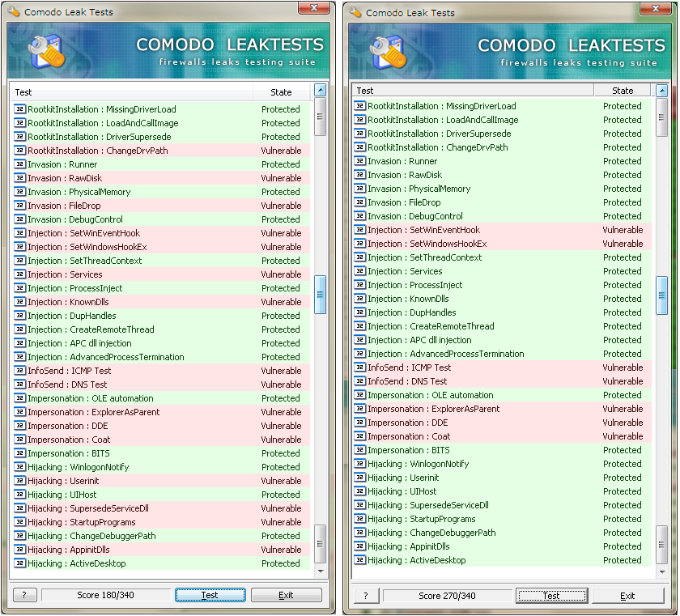Click icon beside Injection : KnownDlls in left window
The image size is (680, 616).
click(x=19, y=302)
